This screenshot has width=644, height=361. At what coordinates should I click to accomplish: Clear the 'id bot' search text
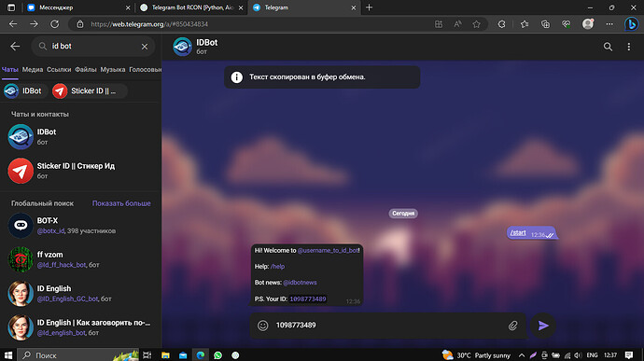click(x=145, y=47)
